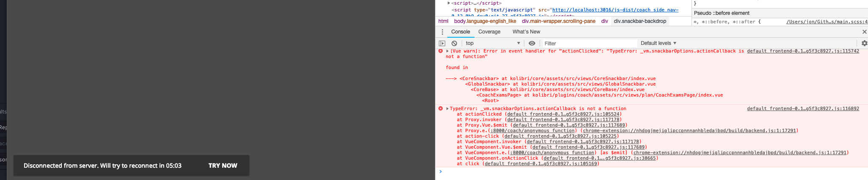The height and width of the screenshot is (180, 868).
Task: Select div.main-wrapper.scrolling-pane breadcrumb
Action: 559,21
